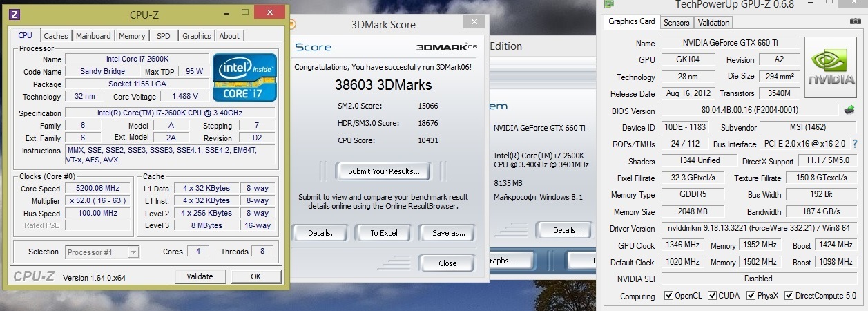Click the Threads value 8

[262, 252]
